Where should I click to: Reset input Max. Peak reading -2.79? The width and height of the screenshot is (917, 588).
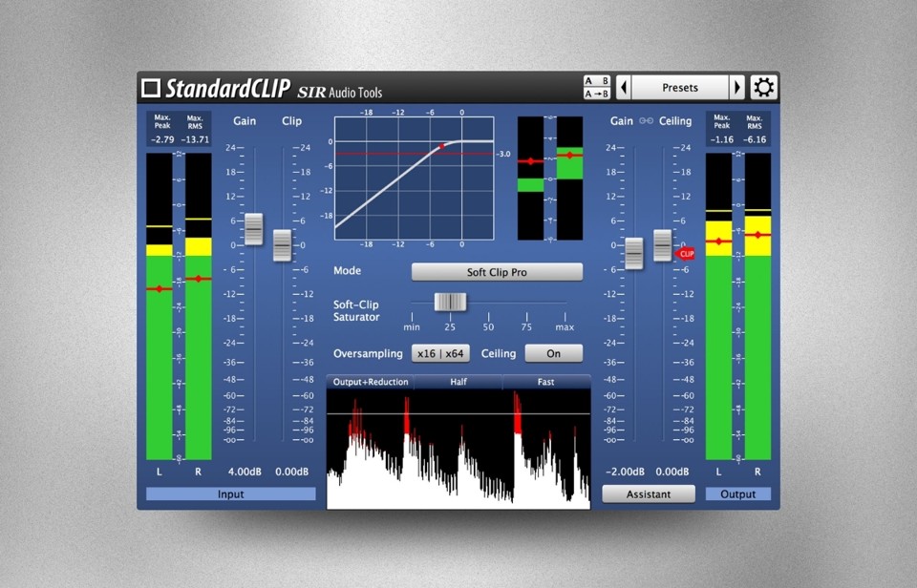point(162,139)
